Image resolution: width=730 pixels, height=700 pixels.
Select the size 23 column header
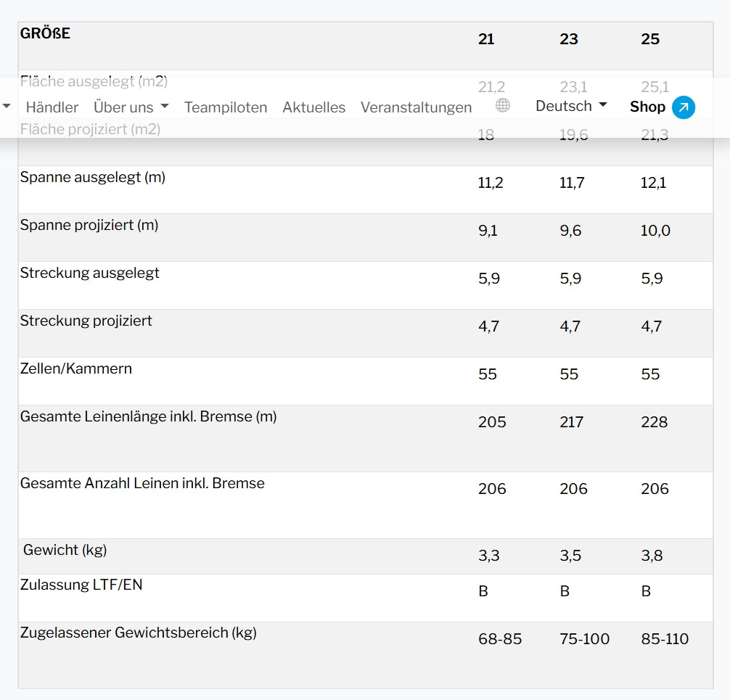(x=569, y=39)
